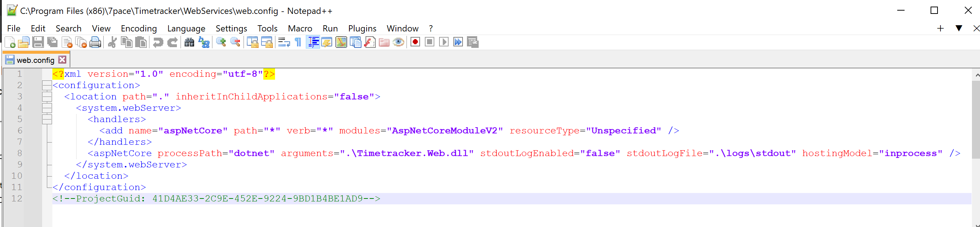Toggle synchronized vertical scrolling icon

(x=253, y=42)
